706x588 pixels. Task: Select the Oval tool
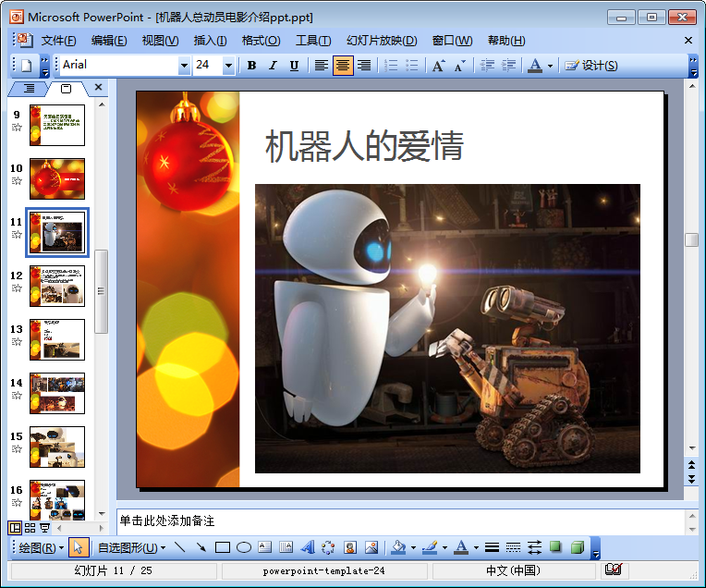point(244,548)
